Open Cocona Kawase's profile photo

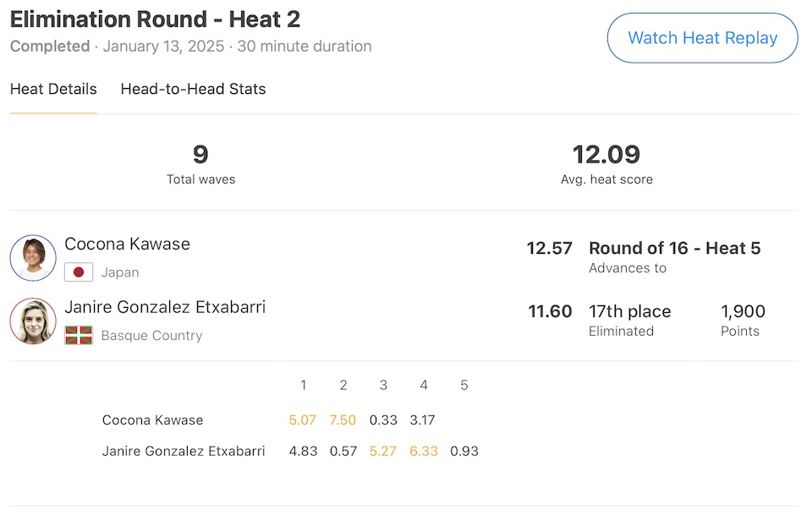point(33,258)
